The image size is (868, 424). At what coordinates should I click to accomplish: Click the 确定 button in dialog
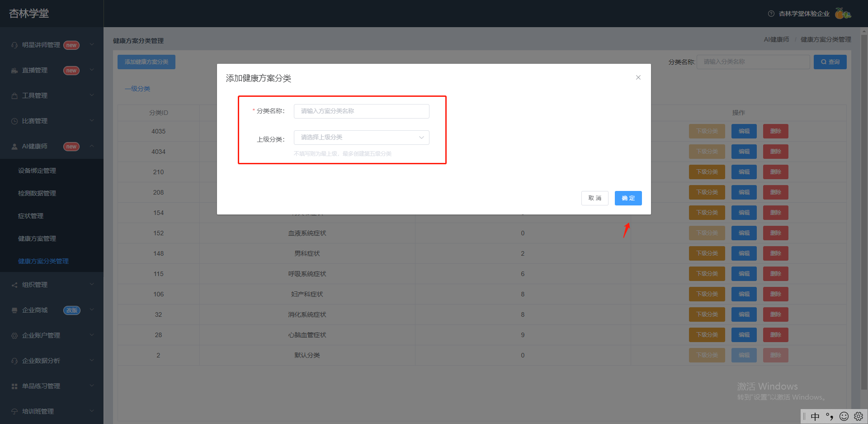(628, 198)
